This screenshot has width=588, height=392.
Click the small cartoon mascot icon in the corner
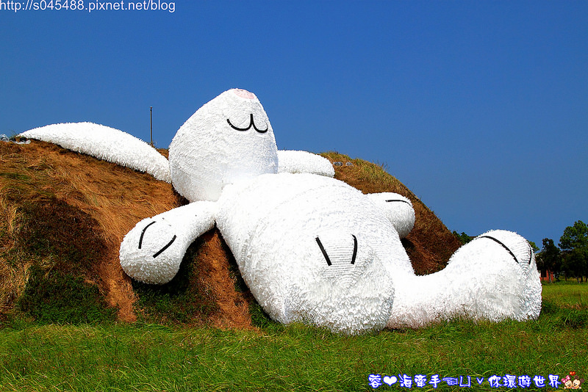pos(572,380)
